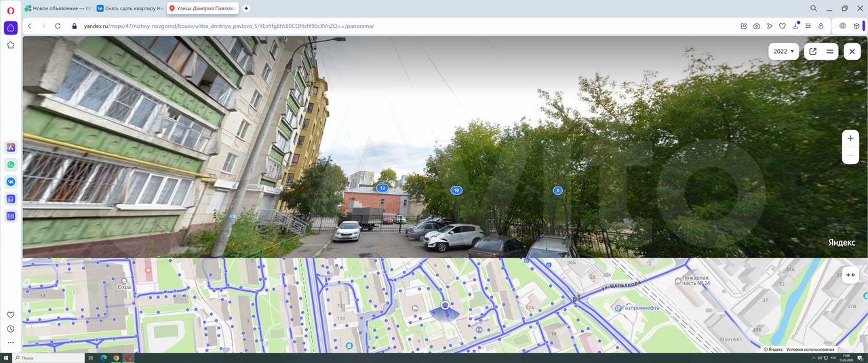Add page to bookmarks with heart icon
This screenshot has width=868, height=363.
click(782, 26)
